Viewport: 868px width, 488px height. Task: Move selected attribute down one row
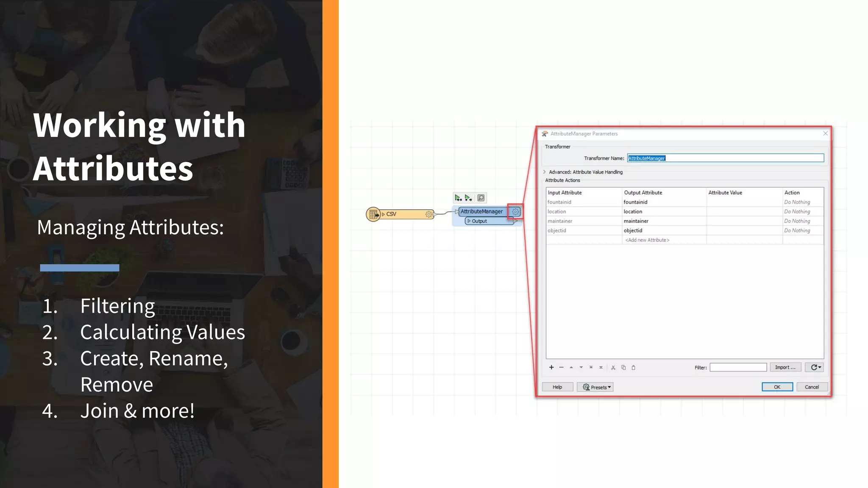581,367
